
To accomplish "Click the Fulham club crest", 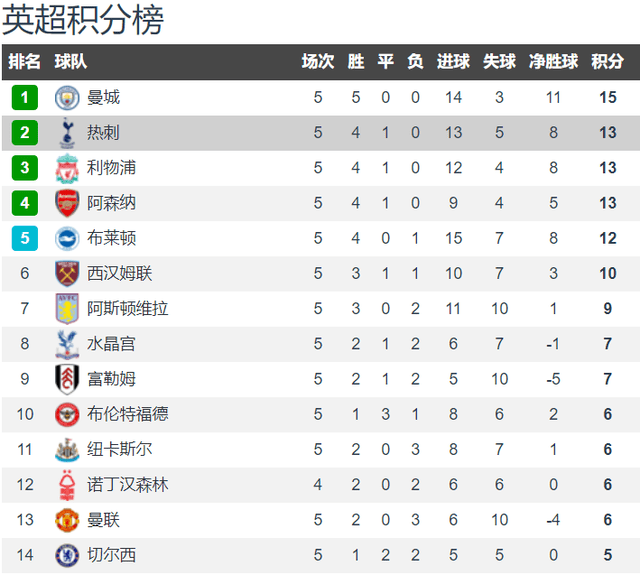I will pos(67,379).
